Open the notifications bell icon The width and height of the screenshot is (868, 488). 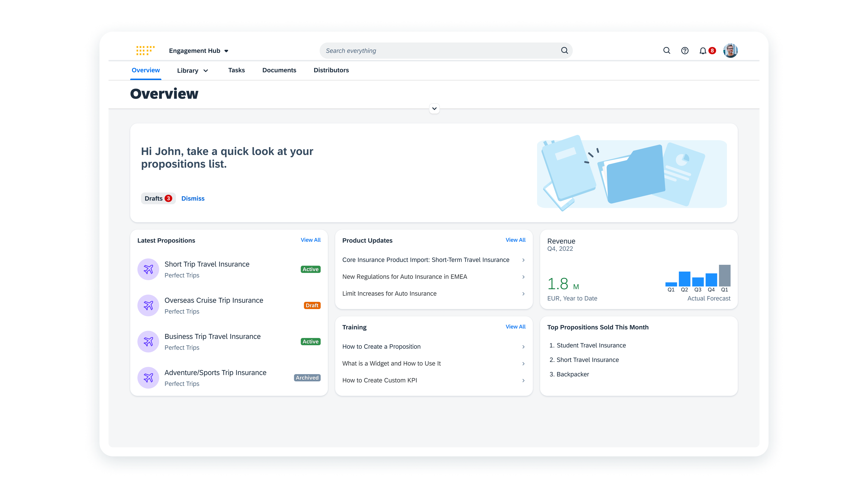pos(703,51)
